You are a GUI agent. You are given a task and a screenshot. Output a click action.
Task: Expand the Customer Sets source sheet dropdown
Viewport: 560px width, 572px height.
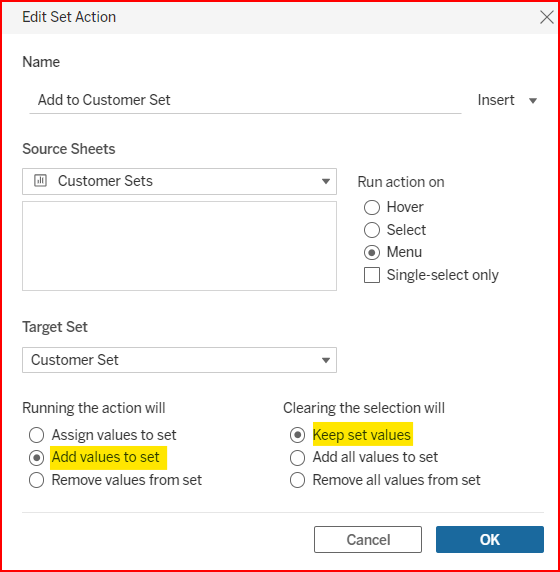pyautogui.click(x=325, y=181)
